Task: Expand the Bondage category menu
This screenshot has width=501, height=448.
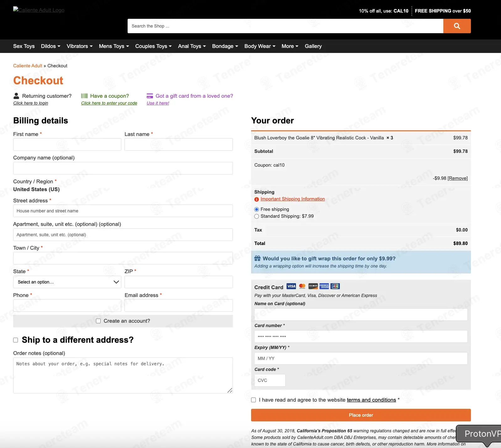Action: (225, 46)
